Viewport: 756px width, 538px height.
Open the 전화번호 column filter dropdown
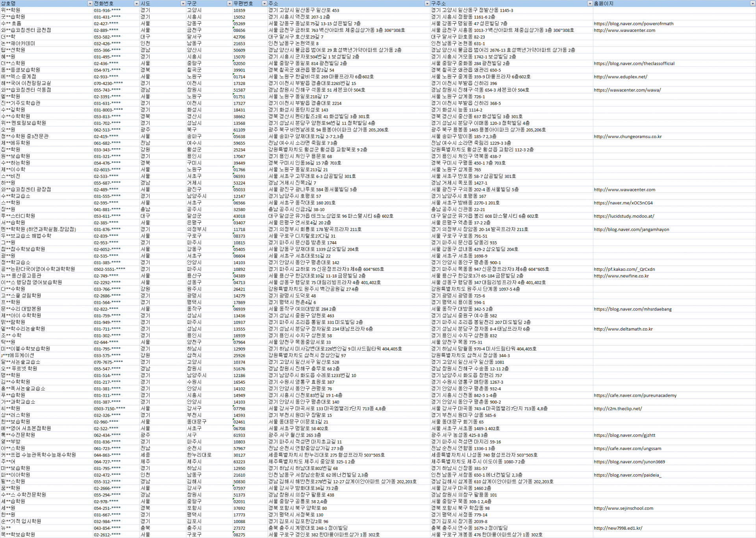point(137,4)
